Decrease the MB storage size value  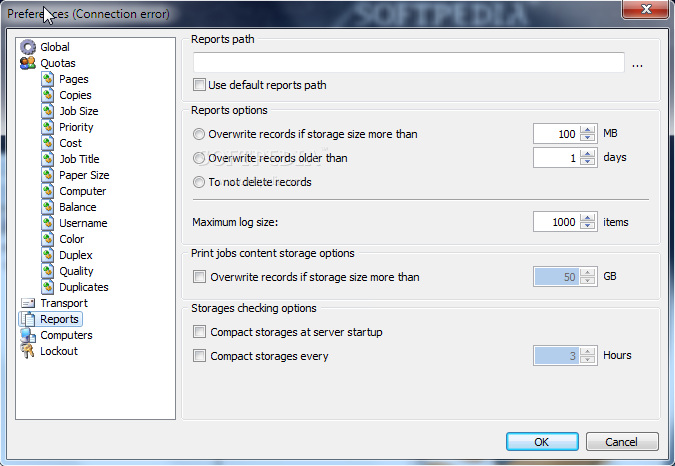pyautogui.click(x=588, y=138)
